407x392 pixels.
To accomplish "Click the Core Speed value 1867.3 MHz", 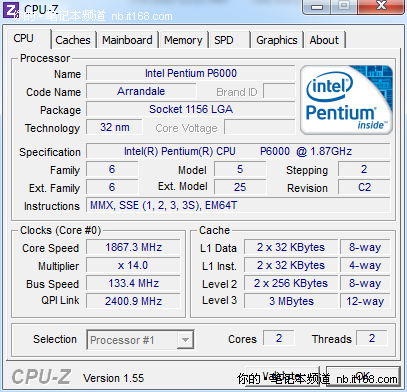I will point(133,247).
